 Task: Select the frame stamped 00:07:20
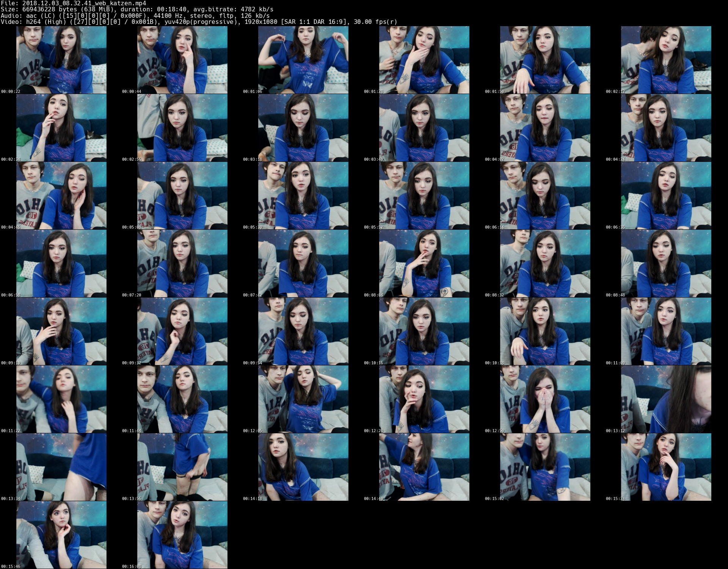pyautogui.click(x=182, y=263)
